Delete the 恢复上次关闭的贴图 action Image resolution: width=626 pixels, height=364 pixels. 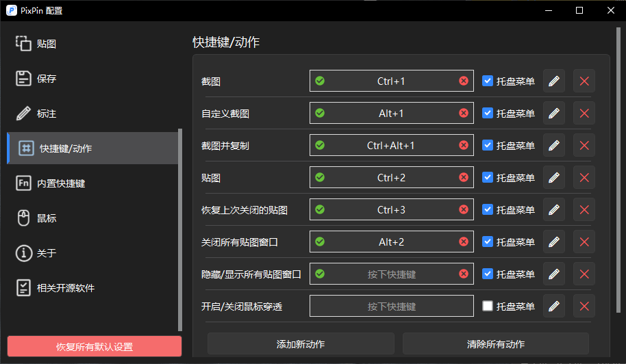[584, 209]
